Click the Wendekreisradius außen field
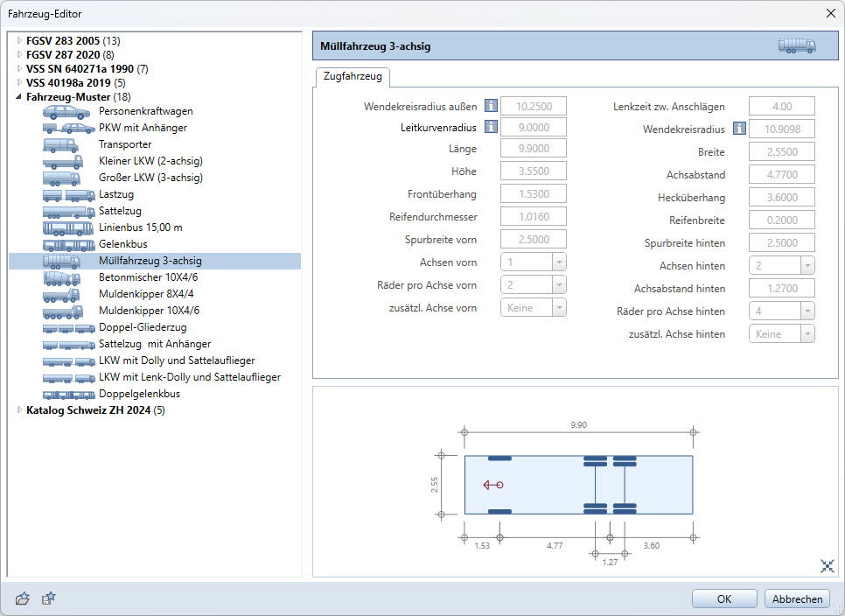 (x=534, y=106)
